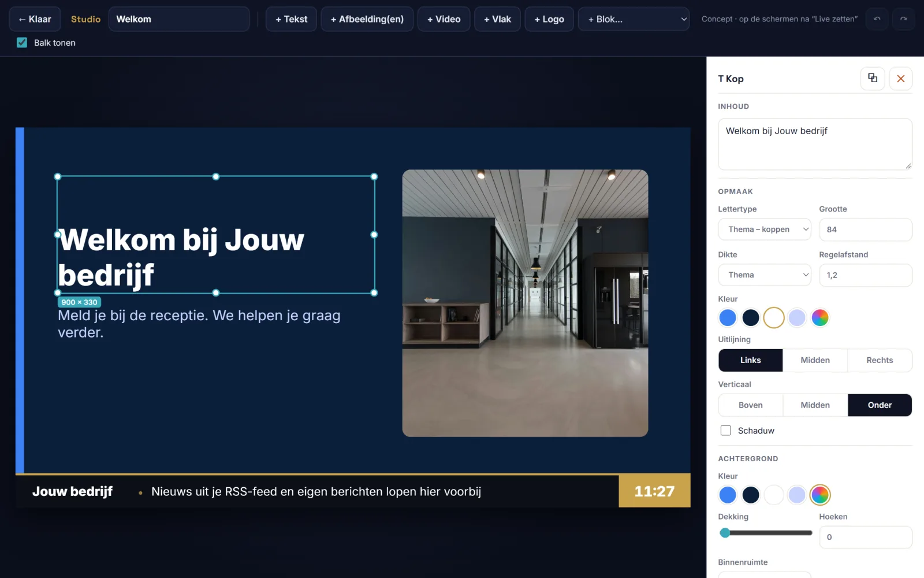
Task: Click the undo arrow icon
Action: coord(877,19)
